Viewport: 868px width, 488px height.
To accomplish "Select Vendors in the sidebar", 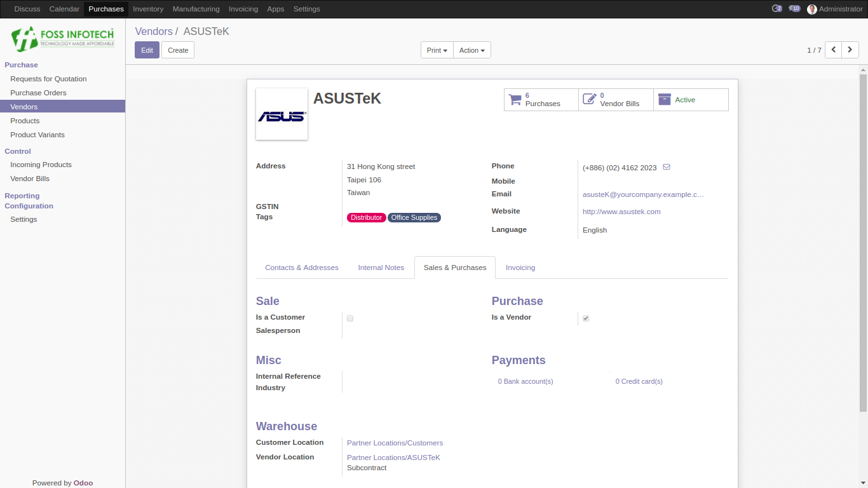I will [62, 107].
